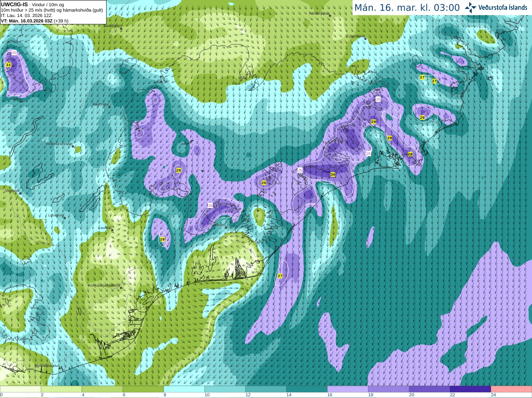Screen dimensions: 532x398
Task: Click the 25 contour label next to the 31 marker
Action: [x=14, y=53]
